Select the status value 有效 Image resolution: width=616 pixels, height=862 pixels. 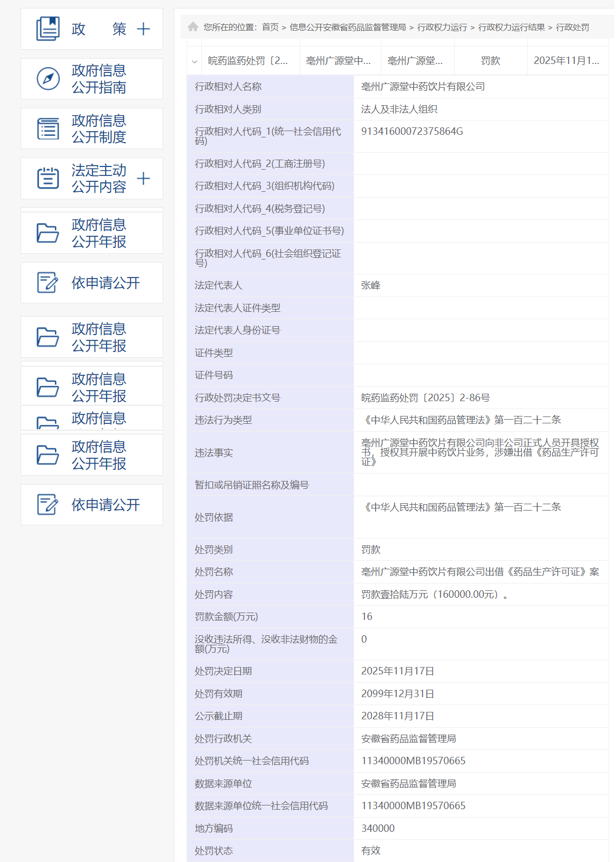click(x=371, y=851)
